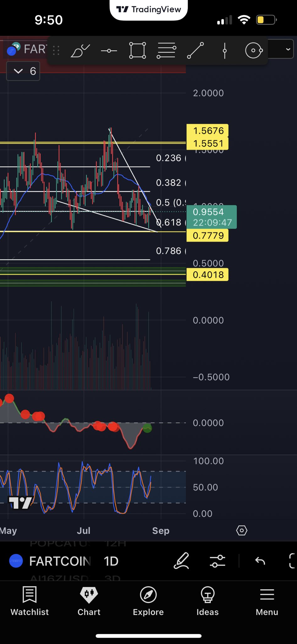Open the Ideas tab
This screenshot has height=644, width=297.
tap(208, 601)
